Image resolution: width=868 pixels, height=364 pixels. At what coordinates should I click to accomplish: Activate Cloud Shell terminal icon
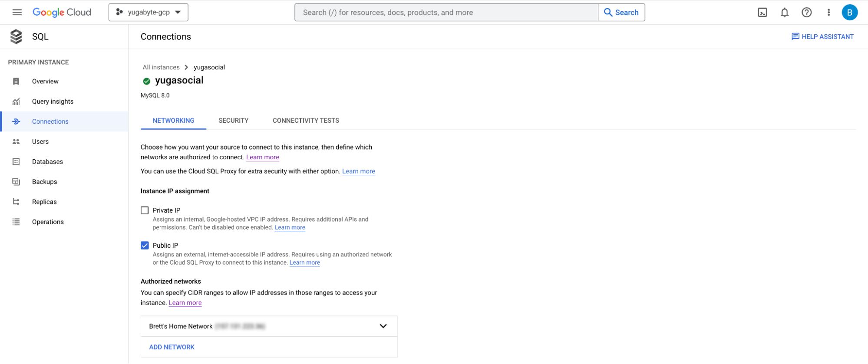762,12
